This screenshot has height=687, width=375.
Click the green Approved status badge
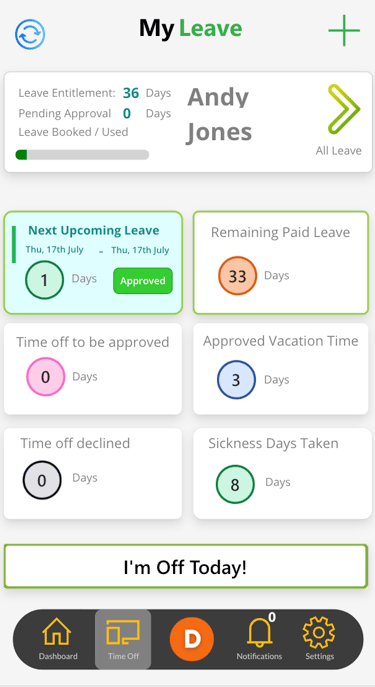(143, 281)
